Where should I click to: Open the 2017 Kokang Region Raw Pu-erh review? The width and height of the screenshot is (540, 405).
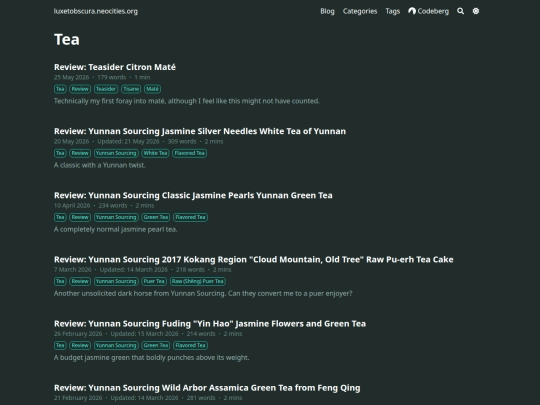coord(253,259)
